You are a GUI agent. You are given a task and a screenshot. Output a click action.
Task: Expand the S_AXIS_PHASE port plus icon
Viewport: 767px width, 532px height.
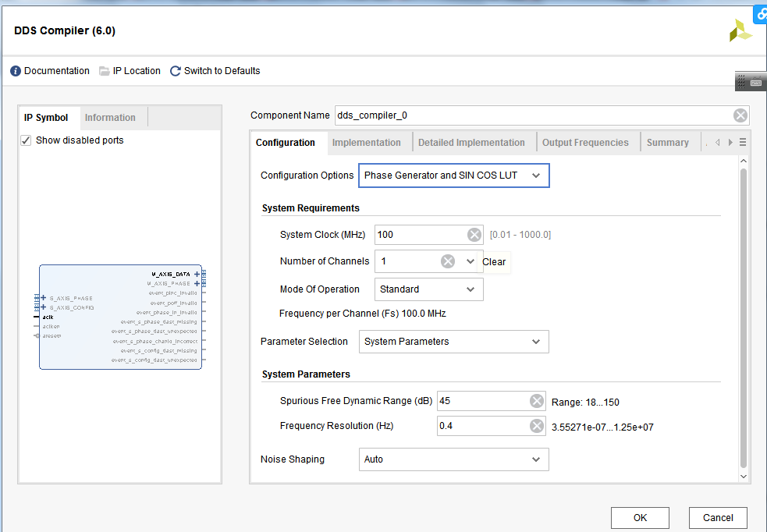[x=44, y=298]
